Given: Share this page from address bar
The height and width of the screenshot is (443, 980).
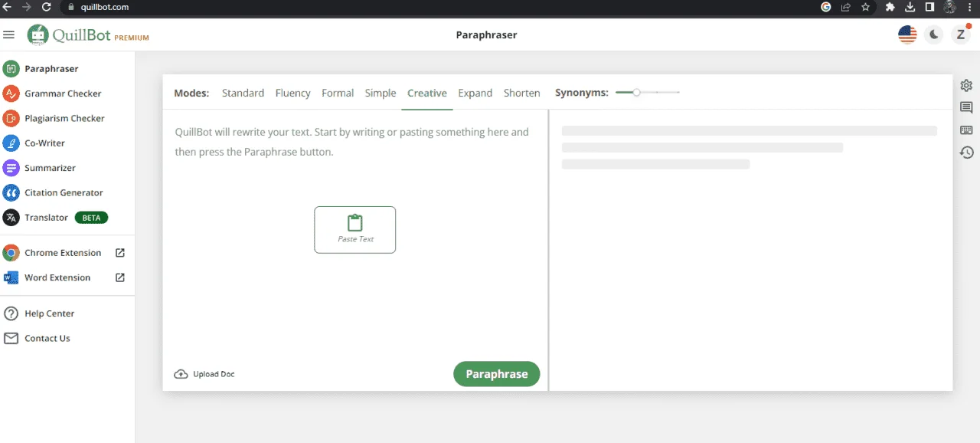Looking at the screenshot, I should [x=846, y=7].
